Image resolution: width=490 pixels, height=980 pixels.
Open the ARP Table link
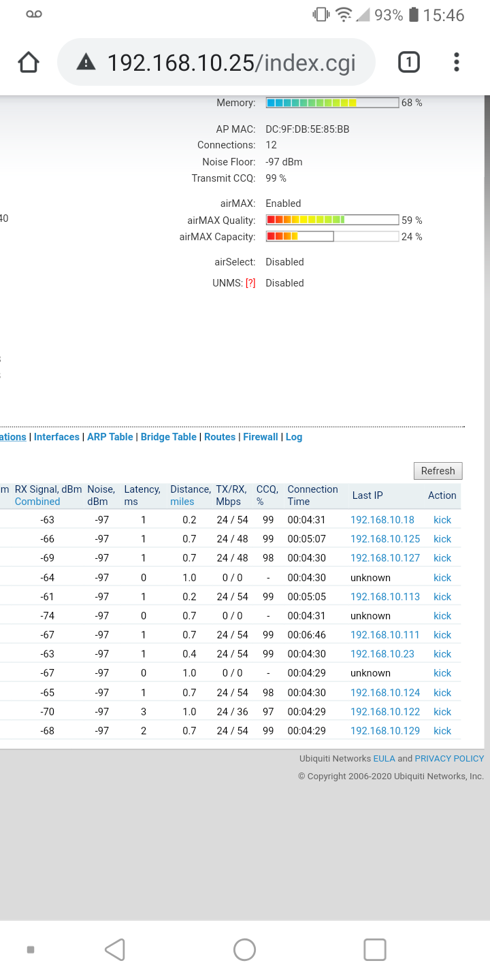[110, 437]
